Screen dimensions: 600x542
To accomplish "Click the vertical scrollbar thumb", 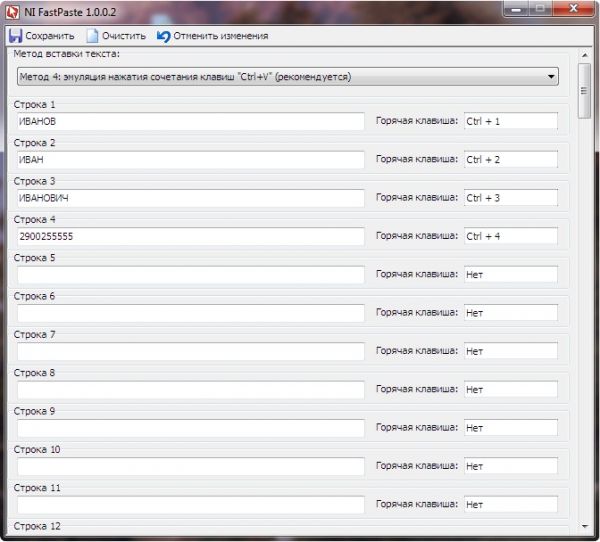I will [584, 91].
